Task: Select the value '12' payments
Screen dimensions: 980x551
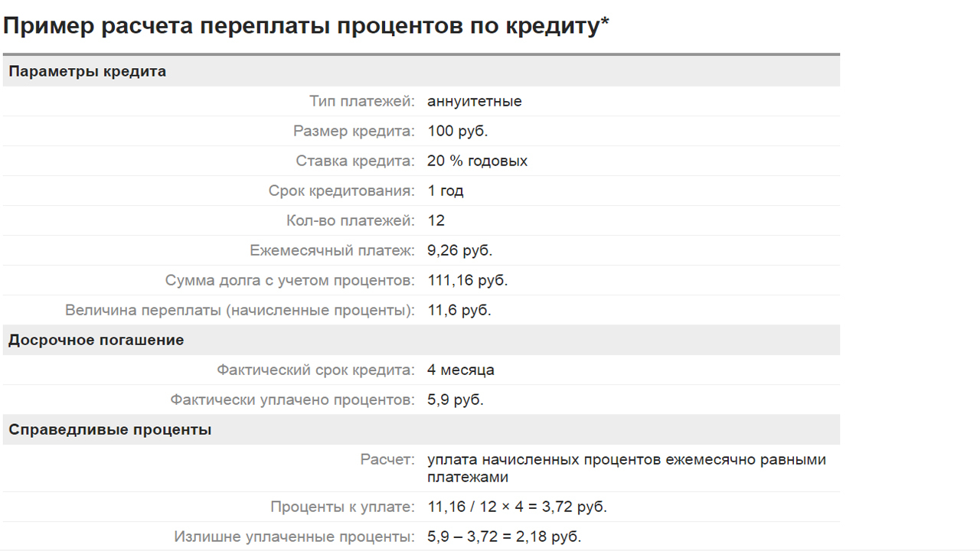Action: tap(436, 220)
